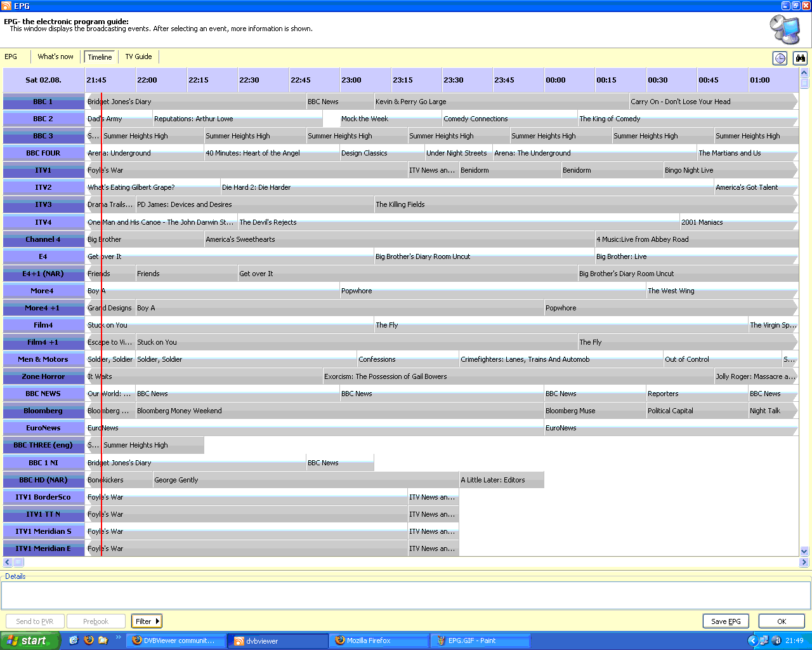Select Under Night Streets event
812x650 pixels.
pos(459,153)
